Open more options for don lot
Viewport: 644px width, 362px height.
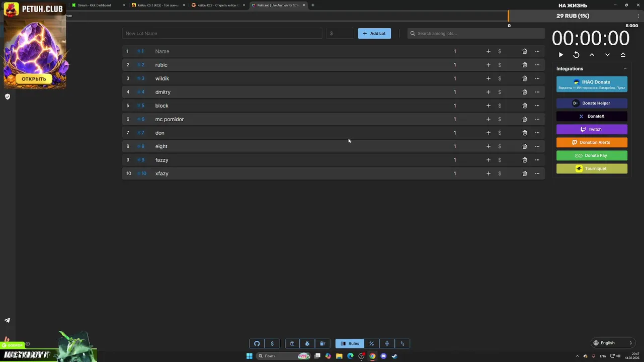coord(537,133)
